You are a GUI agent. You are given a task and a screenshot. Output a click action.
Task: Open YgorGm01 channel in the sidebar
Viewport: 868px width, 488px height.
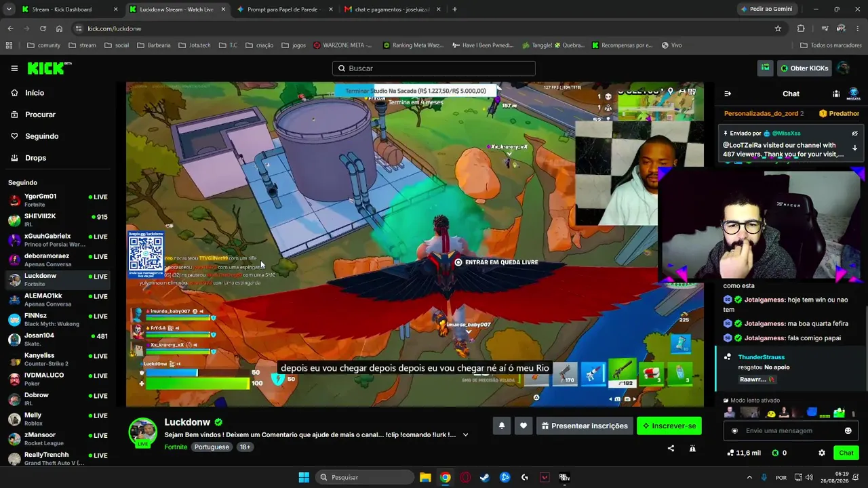click(57, 200)
